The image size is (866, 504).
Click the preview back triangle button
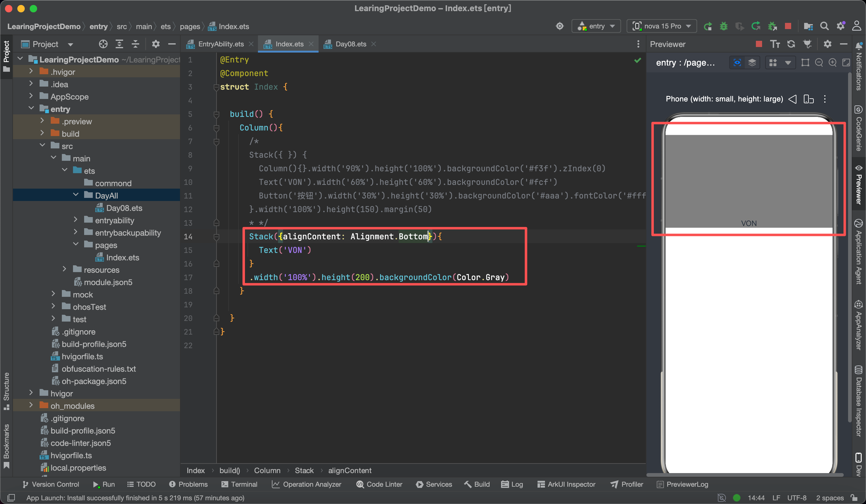point(792,99)
